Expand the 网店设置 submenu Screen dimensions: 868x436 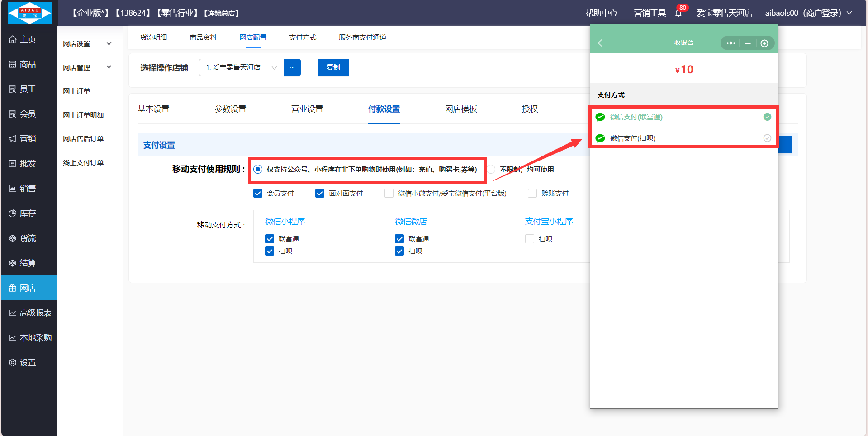87,44
